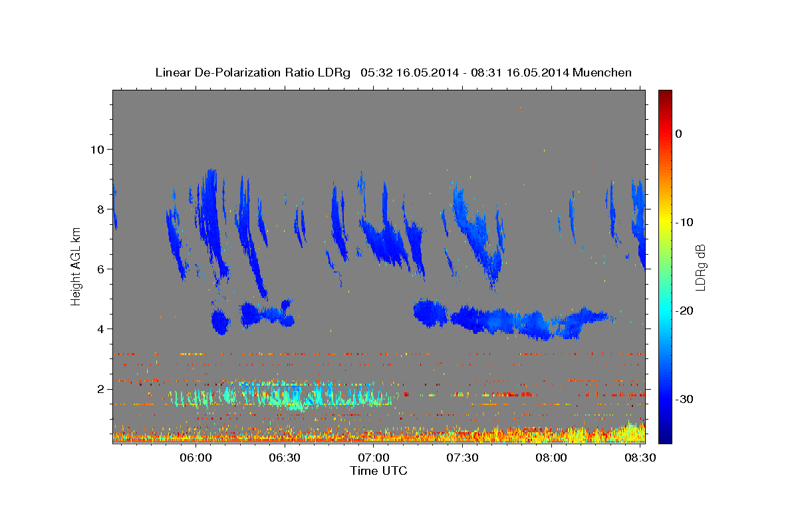
Task: Select the date range text '05:32 16.05.2014 - 08:31 16.05.2014'
Action: 465,72
